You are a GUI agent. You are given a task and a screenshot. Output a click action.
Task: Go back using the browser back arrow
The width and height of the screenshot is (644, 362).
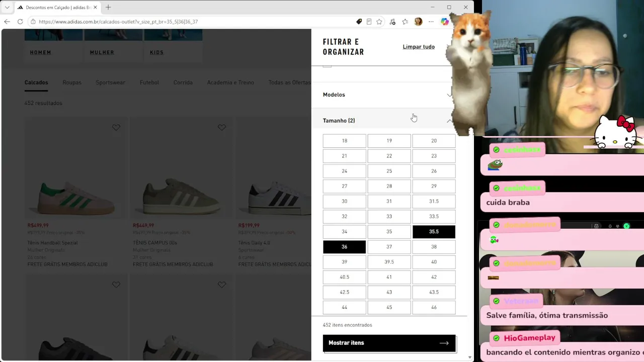point(7,22)
